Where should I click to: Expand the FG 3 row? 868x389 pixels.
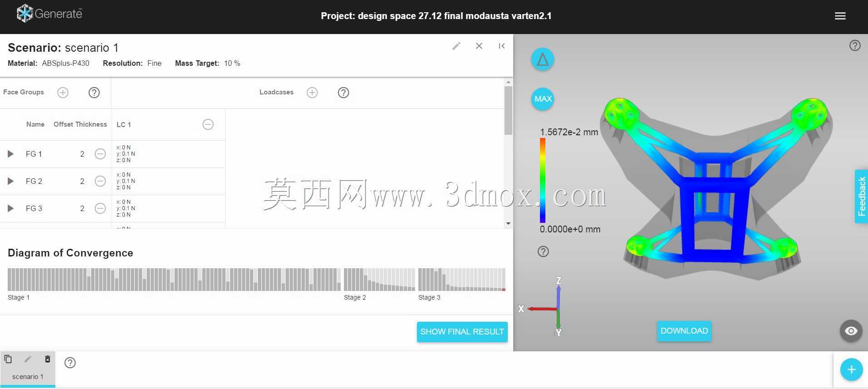10,208
